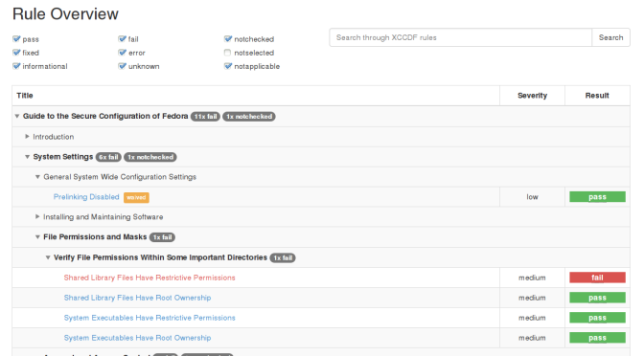
Task: Click the 1x notchecked badge beside Fedora guide
Action: (x=249, y=117)
